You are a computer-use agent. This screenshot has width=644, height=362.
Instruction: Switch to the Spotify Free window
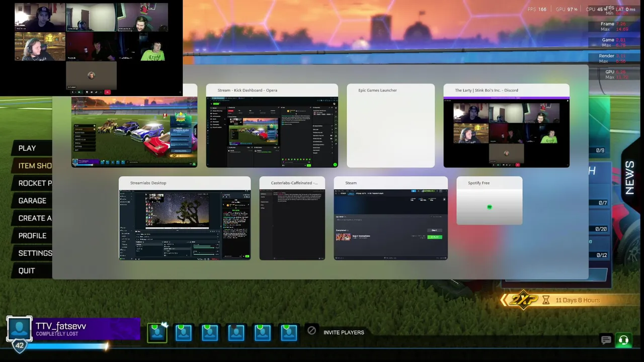coord(489,201)
